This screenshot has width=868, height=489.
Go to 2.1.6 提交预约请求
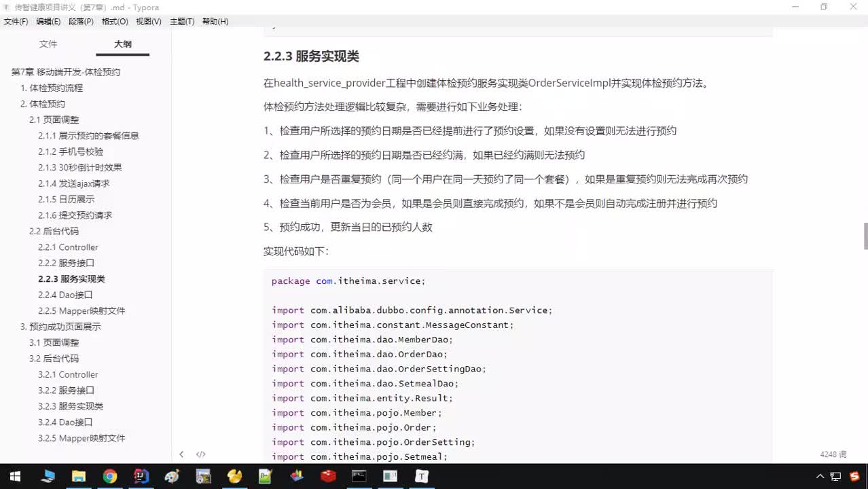[75, 215]
